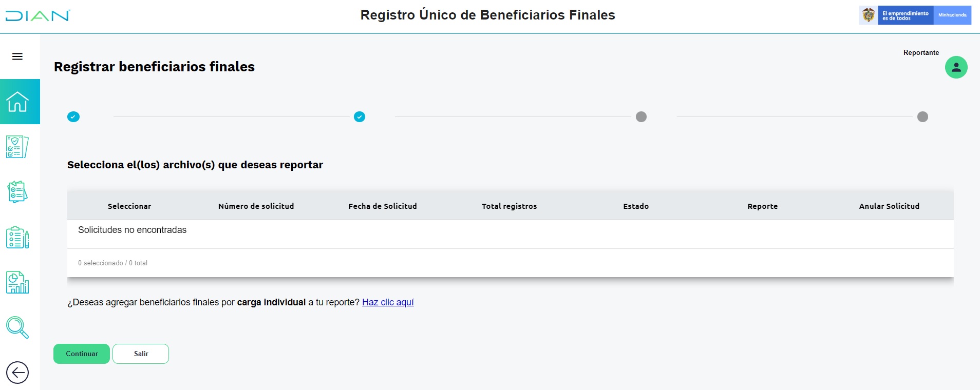Click the Continuar button
Image resolution: width=980 pixels, height=390 pixels.
point(82,354)
